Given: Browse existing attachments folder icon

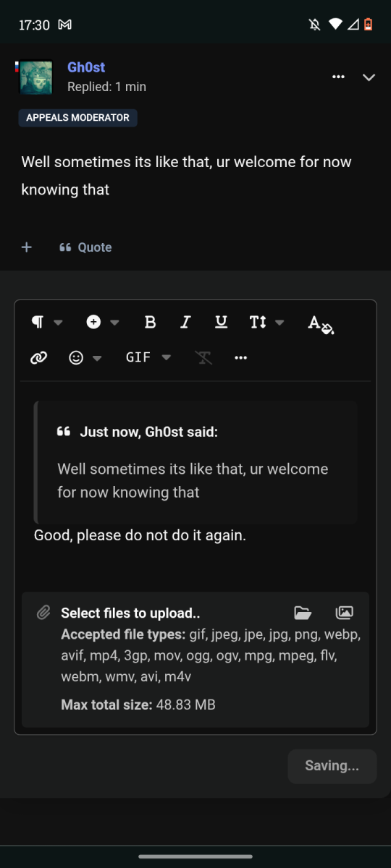Looking at the screenshot, I should (303, 613).
